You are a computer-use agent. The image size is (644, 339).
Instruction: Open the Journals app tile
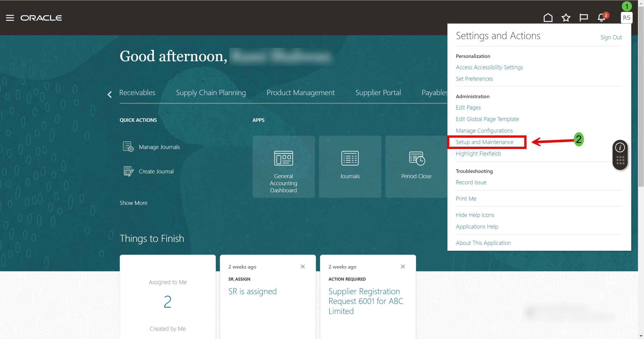(x=350, y=167)
